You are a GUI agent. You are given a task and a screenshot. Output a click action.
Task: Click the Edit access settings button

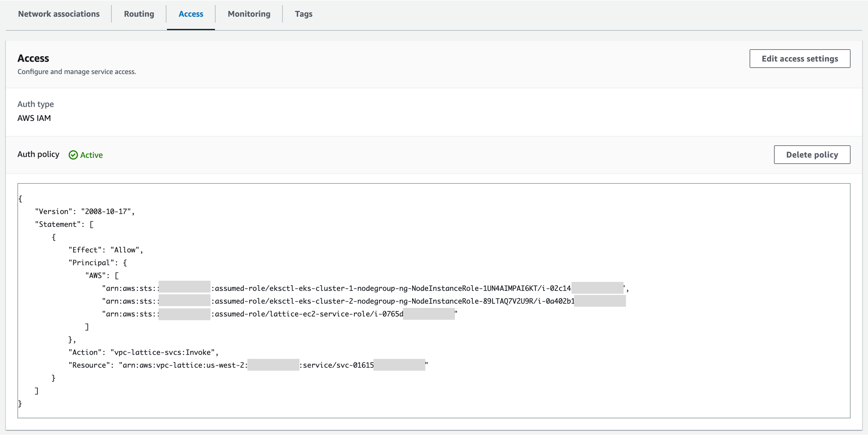point(800,58)
